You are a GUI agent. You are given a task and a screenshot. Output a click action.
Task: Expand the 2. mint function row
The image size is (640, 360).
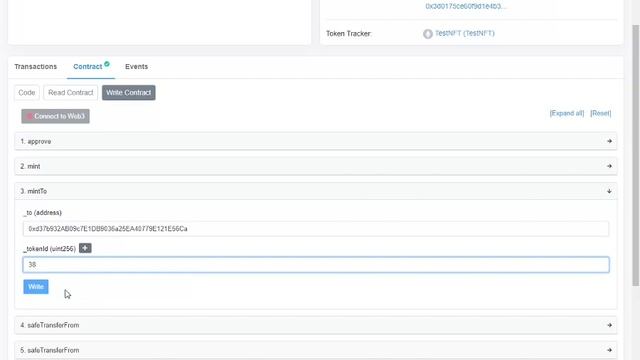(316, 166)
